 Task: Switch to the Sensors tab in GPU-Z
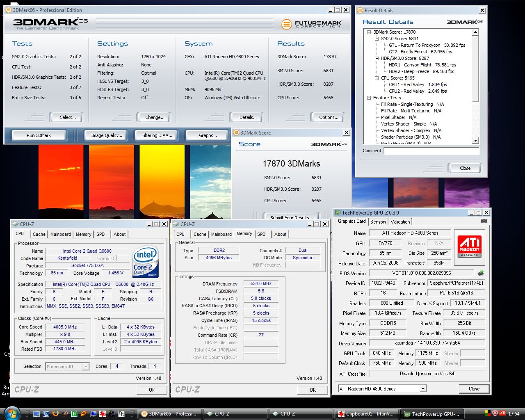tap(378, 222)
